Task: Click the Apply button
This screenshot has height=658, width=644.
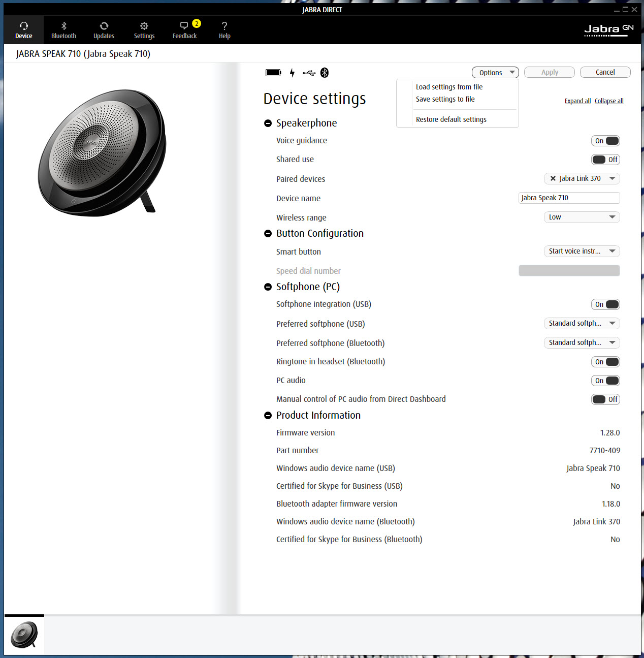Action: tap(550, 72)
